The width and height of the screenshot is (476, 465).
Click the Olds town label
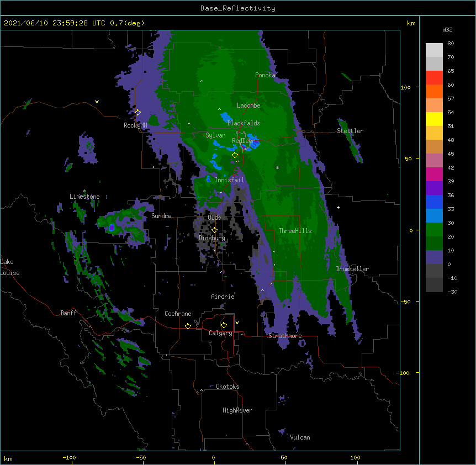214,218
